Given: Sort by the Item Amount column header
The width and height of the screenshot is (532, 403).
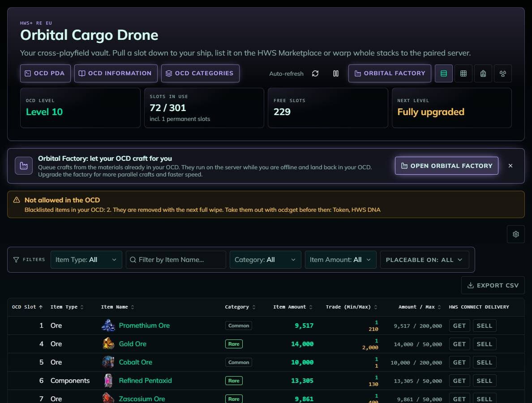Looking at the screenshot, I should [x=293, y=307].
